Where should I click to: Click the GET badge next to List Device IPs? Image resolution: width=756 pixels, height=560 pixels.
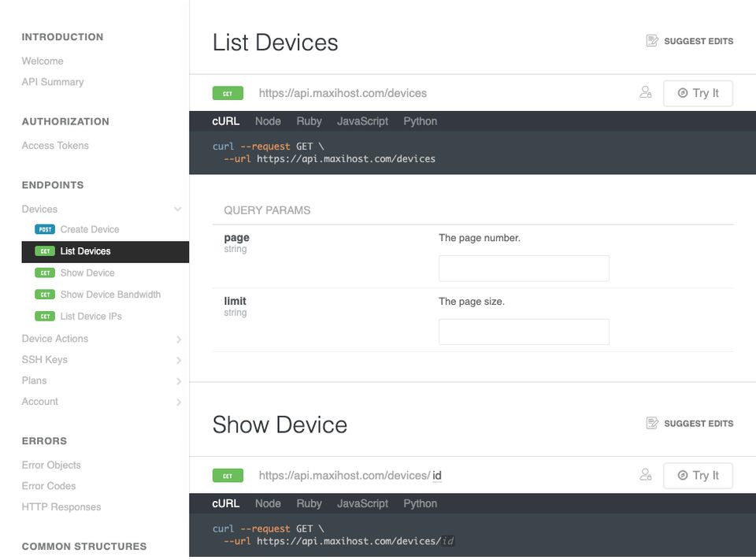(45, 317)
